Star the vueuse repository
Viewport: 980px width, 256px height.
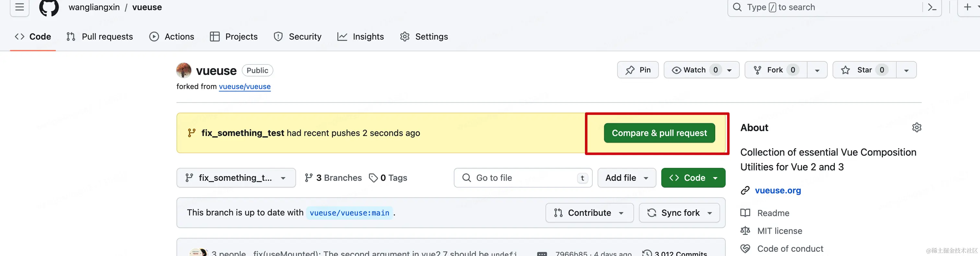point(864,70)
